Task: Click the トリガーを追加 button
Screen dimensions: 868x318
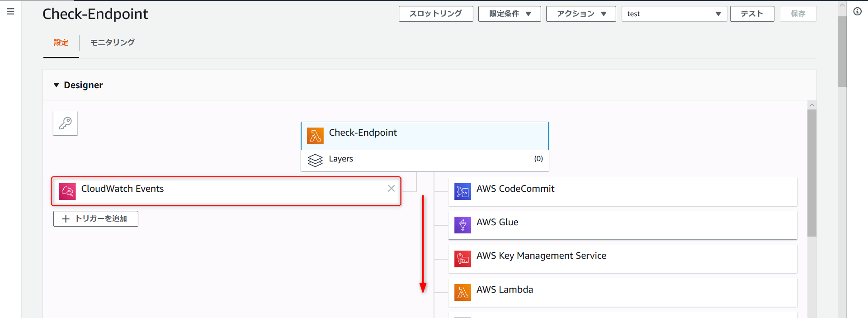Action: tap(96, 218)
